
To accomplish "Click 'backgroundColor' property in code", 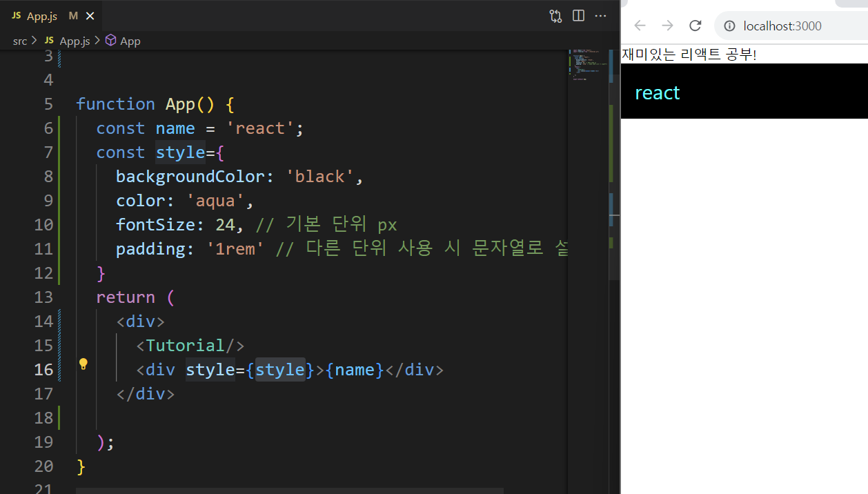I will (190, 177).
